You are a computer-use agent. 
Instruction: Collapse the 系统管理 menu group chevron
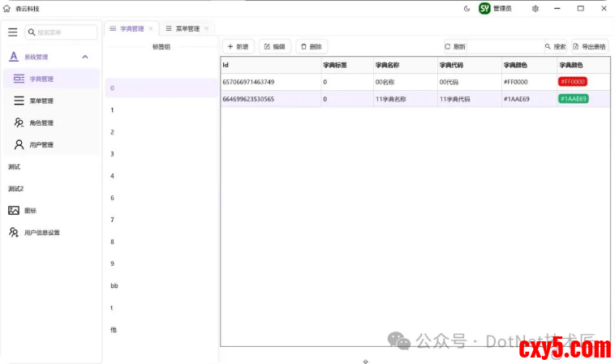point(85,57)
